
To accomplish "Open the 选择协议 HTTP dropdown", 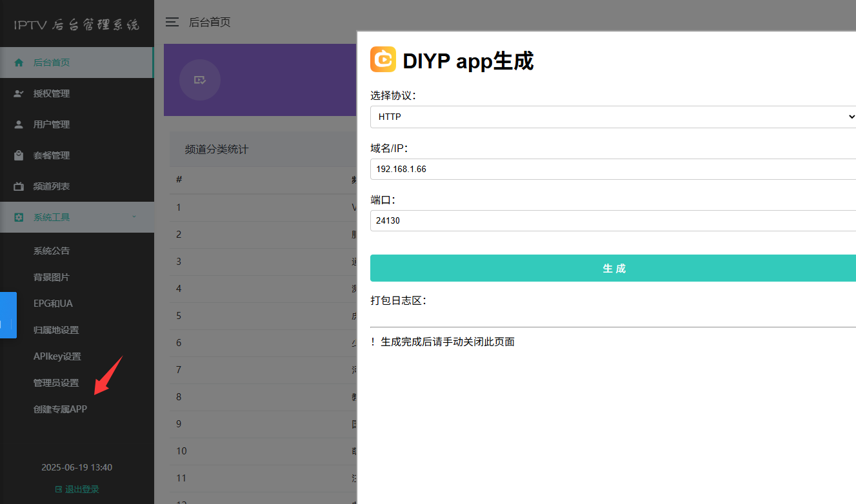I will pyautogui.click(x=613, y=117).
